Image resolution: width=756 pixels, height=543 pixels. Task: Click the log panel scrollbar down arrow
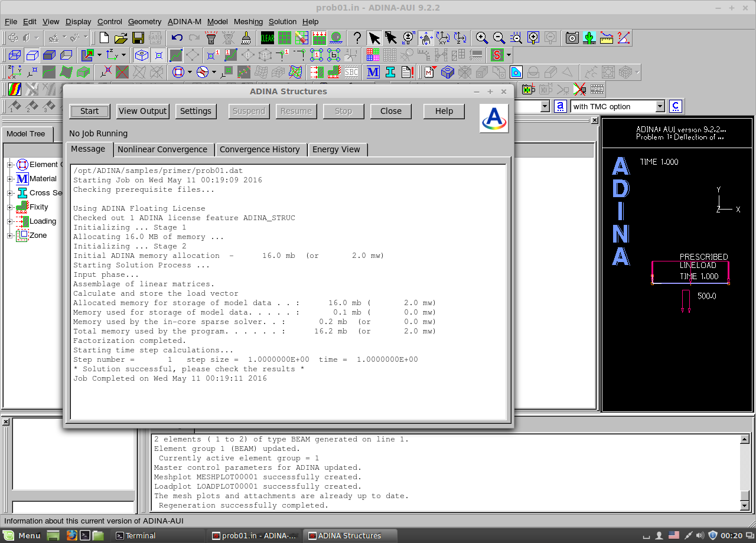click(745, 506)
